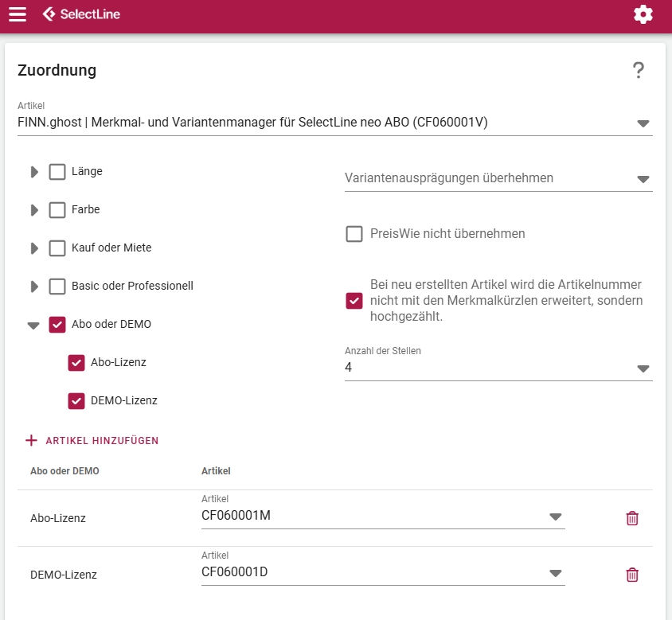Open the top Artikel dropdown (FINN.ghost)

pos(334,123)
